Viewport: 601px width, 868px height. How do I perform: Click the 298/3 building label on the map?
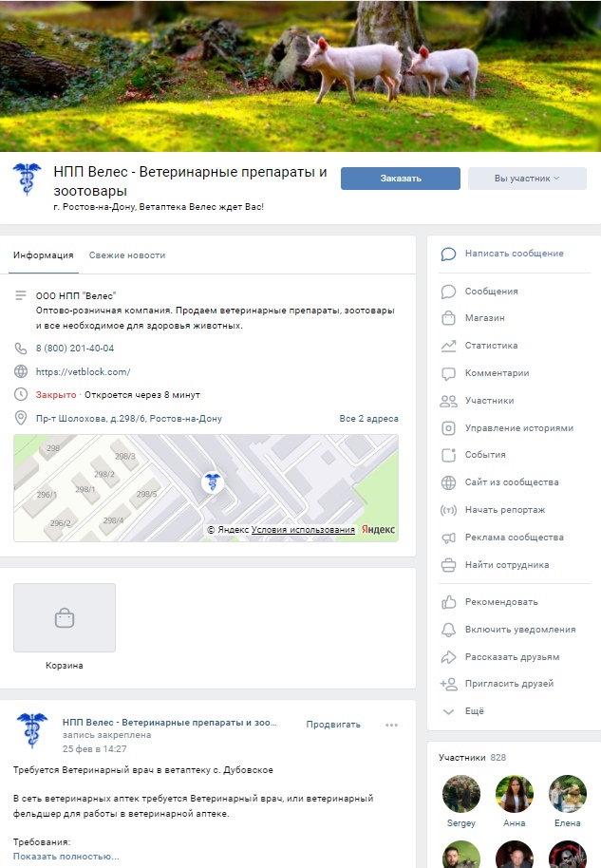pyautogui.click(x=125, y=456)
